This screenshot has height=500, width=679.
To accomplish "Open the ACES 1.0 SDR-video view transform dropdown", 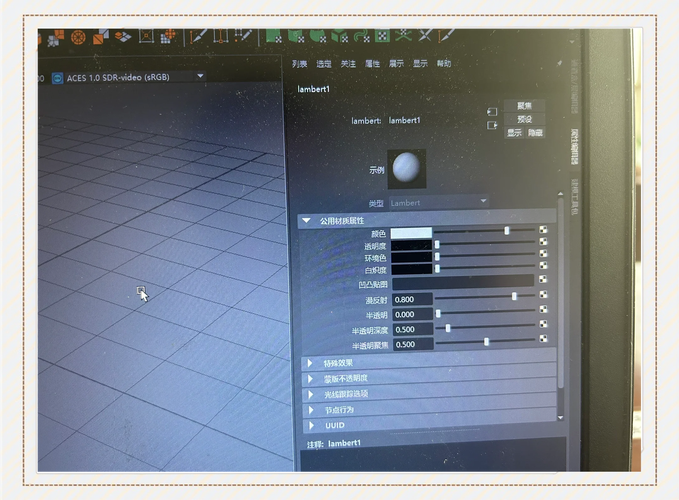I will tap(200, 76).
